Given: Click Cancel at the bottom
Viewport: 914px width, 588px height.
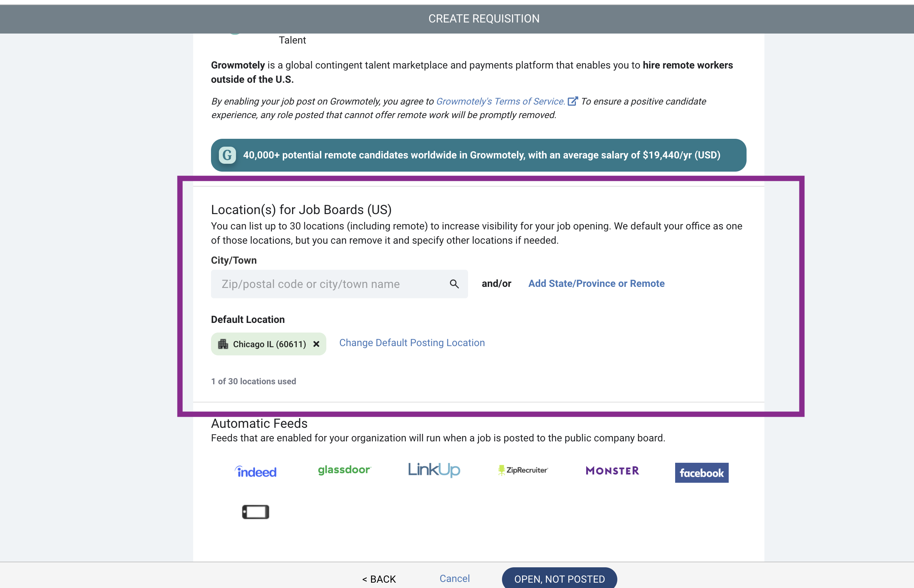Looking at the screenshot, I should [x=454, y=578].
